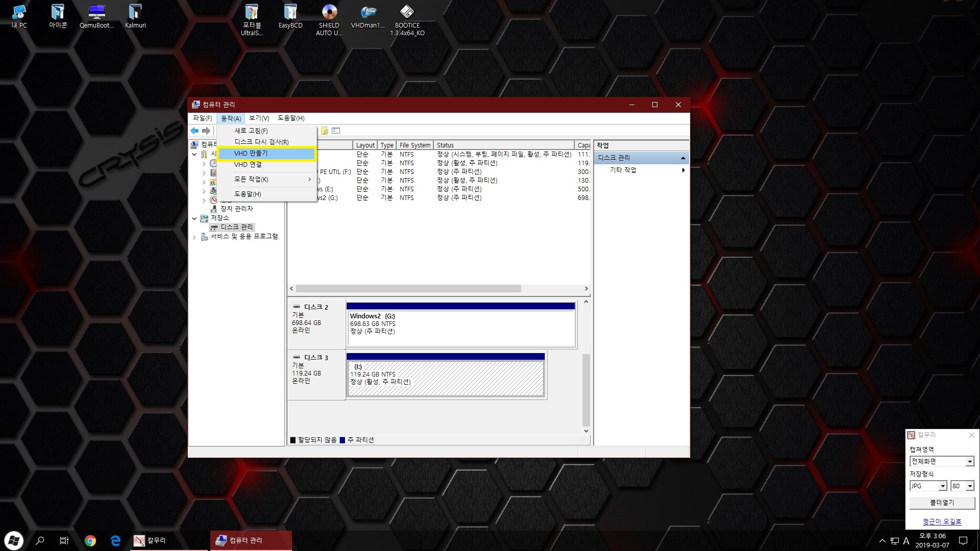Open the 아이콘 desktop shortcut
This screenshot has width=980, height=551.
pos(58,16)
